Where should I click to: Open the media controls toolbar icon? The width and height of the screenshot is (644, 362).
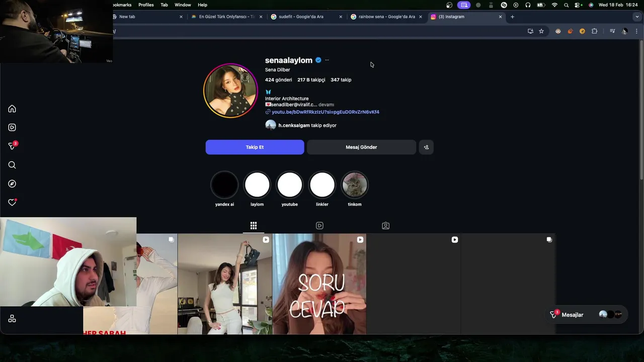click(612, 31)
